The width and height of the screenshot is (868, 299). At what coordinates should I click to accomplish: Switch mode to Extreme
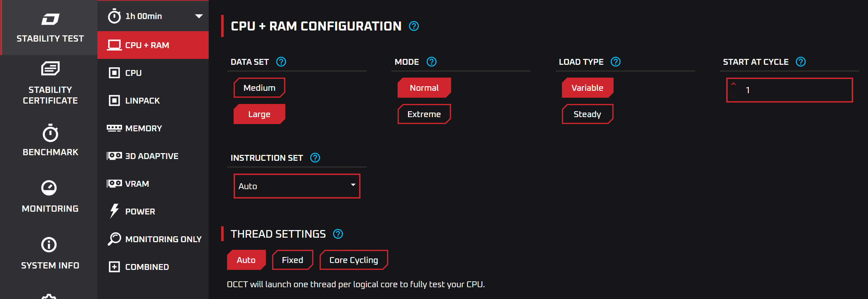pyautogui.click(x=424, y=114)
